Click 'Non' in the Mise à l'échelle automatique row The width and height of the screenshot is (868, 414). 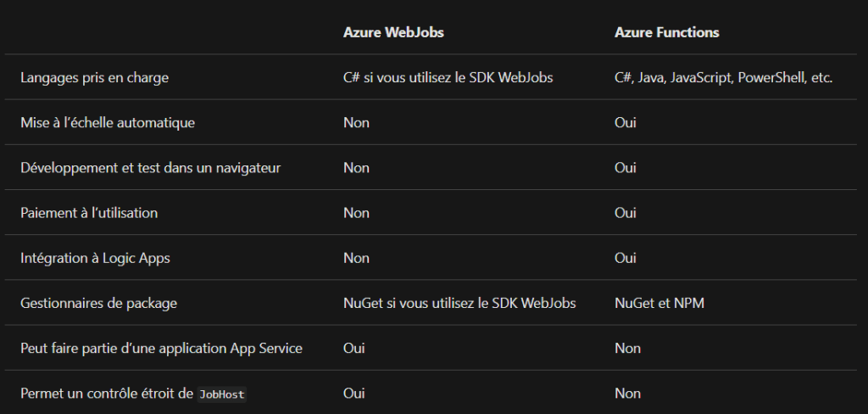pyautogui.click(x=356, y=122)
